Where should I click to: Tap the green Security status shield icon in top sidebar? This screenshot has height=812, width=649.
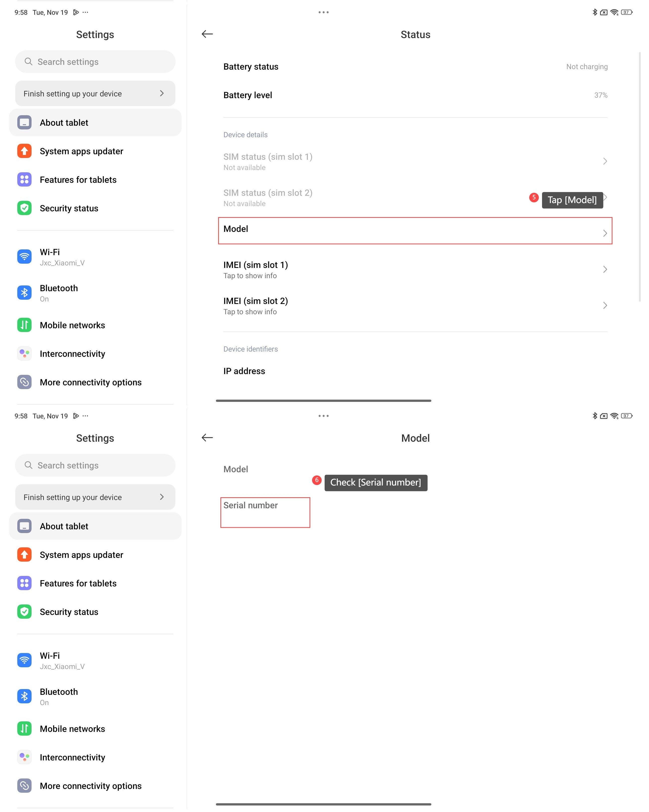click(x=25, y=208)
